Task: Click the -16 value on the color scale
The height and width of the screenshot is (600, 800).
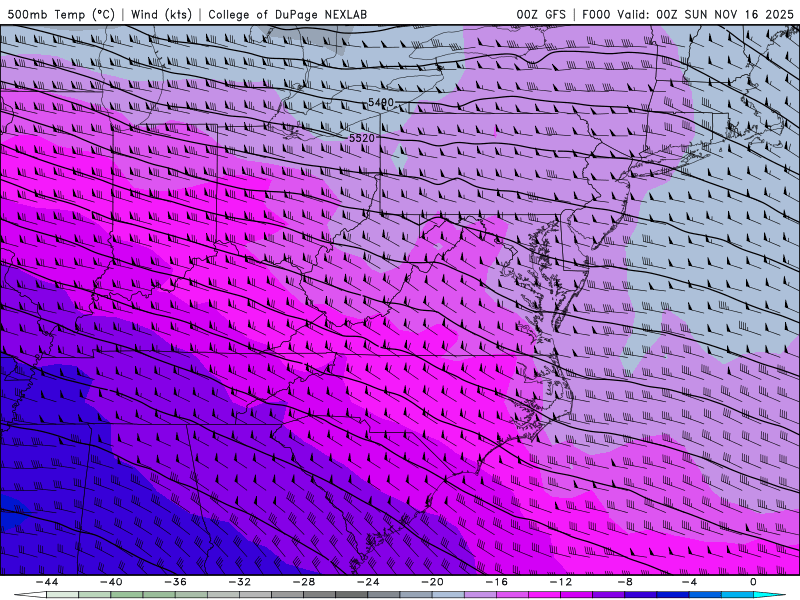Action: point(496,582)
